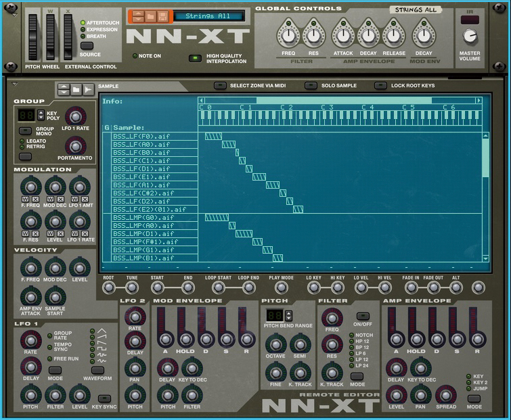Open the sample browser folder icon

76,89
